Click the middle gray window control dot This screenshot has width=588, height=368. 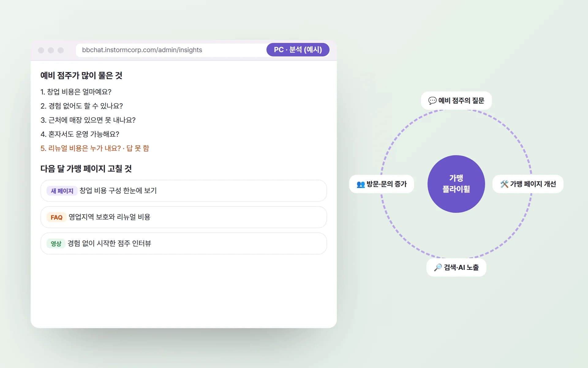51,50
